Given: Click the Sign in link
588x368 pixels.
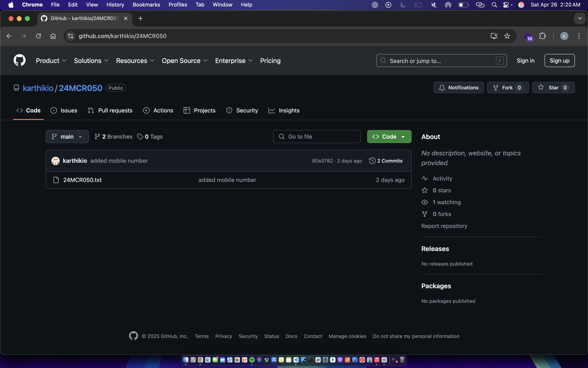Looking at the screenshot, I should (526, 61).
